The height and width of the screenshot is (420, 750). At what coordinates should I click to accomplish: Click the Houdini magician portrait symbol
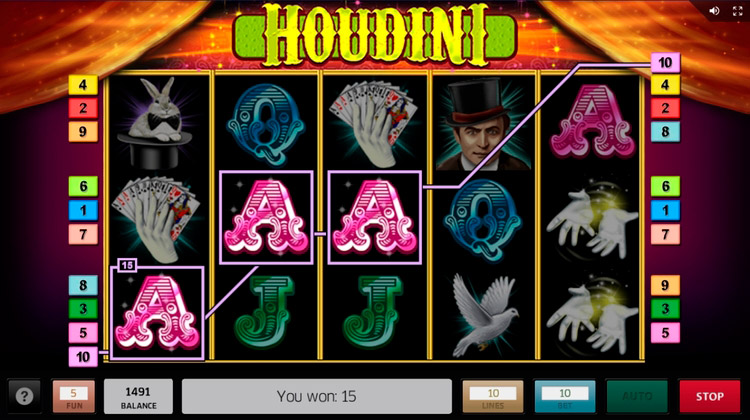pos(483,124)
